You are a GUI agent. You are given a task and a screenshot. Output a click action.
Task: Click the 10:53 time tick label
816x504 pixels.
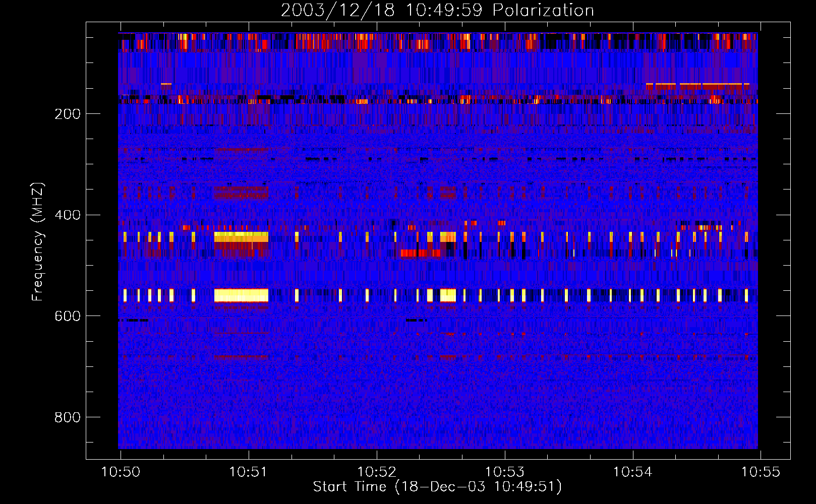pos(504,472)
